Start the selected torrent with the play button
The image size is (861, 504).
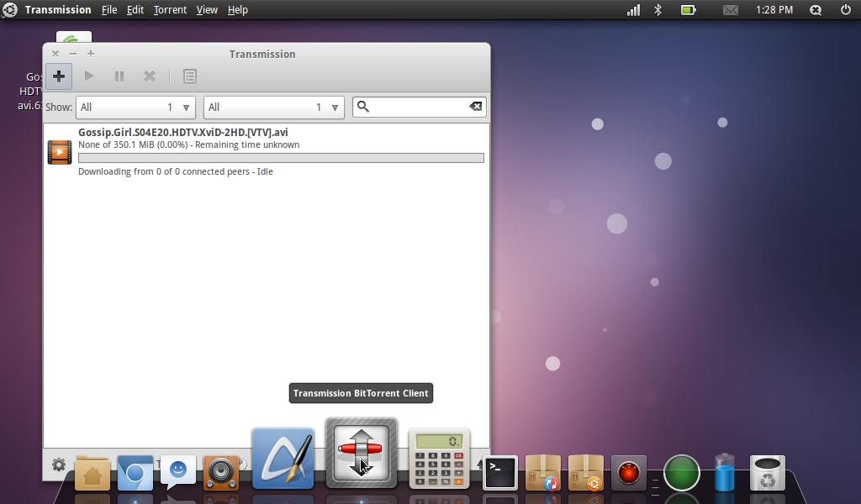coord(89,76)
